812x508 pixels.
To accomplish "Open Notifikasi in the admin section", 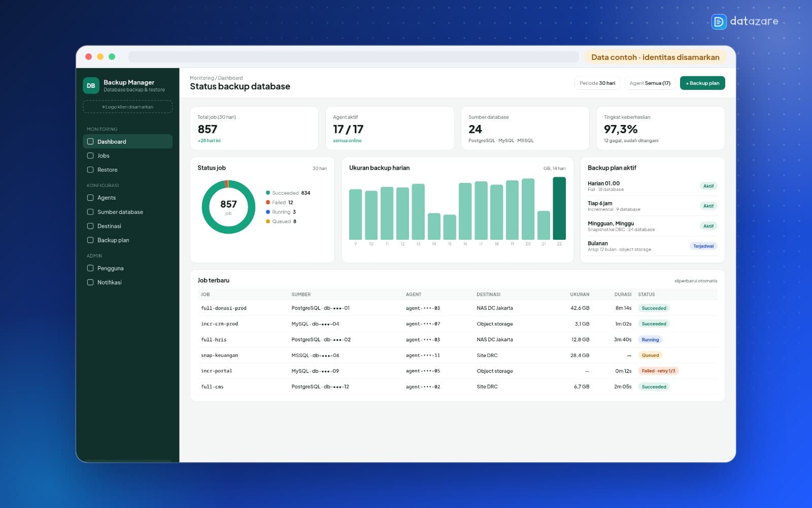I will click(127, 282).
